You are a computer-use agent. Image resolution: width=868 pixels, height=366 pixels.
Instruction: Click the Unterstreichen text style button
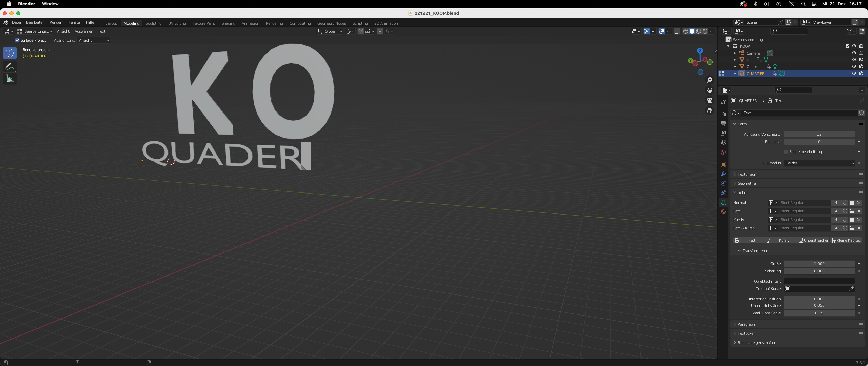[x=814, y=240]
